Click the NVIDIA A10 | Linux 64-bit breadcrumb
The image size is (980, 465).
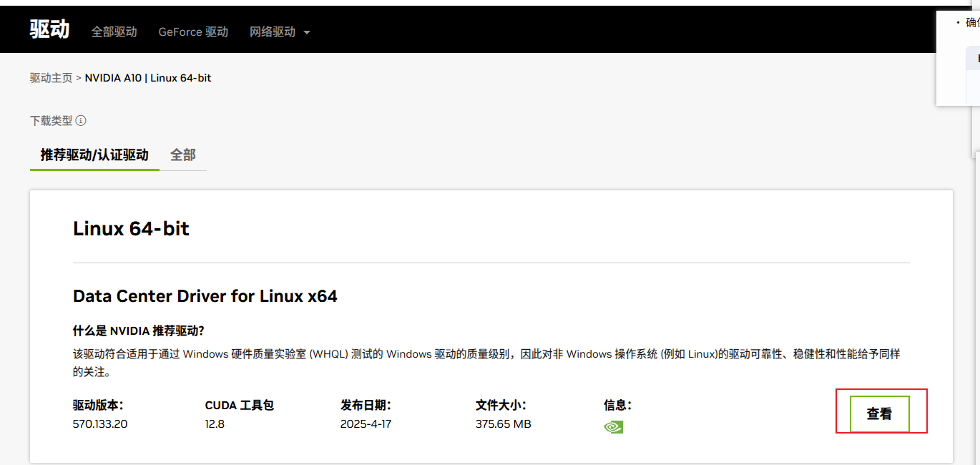(x=148, y=78)
